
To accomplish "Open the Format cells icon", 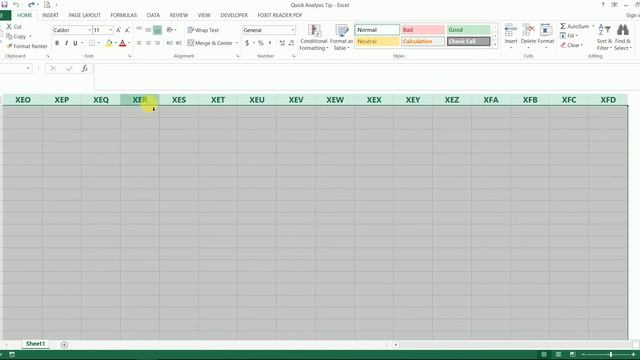I will (x=546, y=31).
